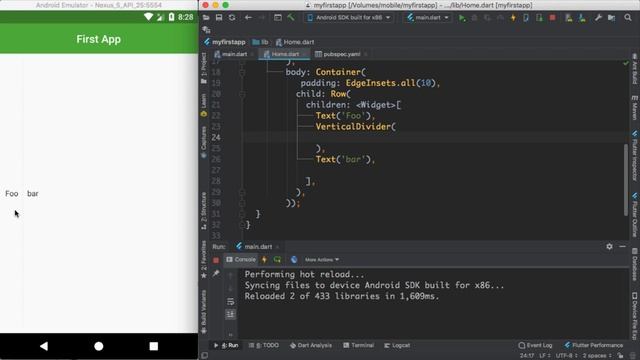
Task: Open the More Actions dropdown
Action: (322, 260)
